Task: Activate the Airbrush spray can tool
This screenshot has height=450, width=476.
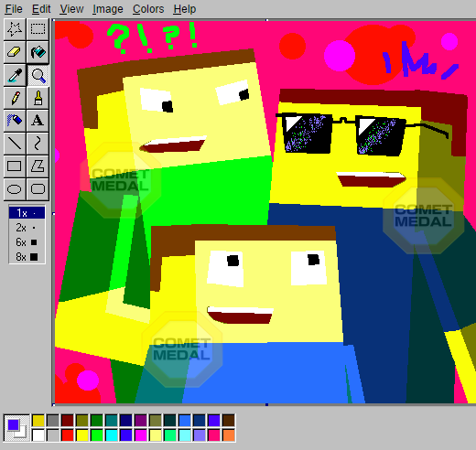Action: (15, 121)
